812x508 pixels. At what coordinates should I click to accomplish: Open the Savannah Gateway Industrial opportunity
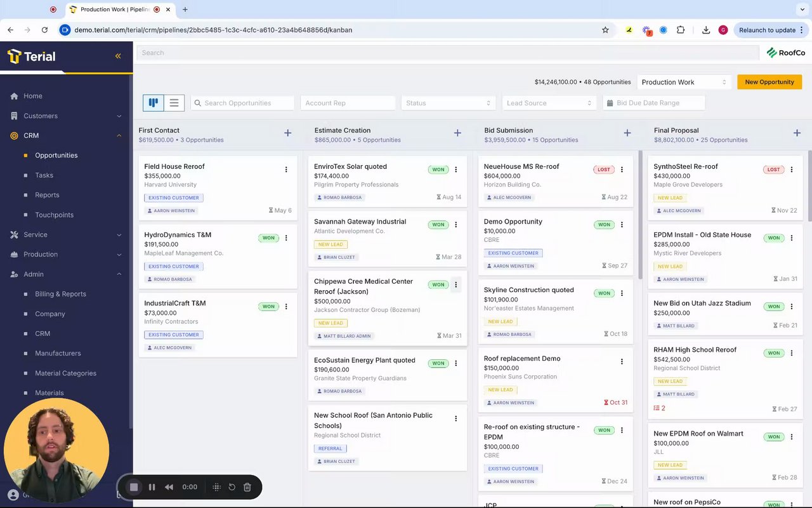pos(360,222)
